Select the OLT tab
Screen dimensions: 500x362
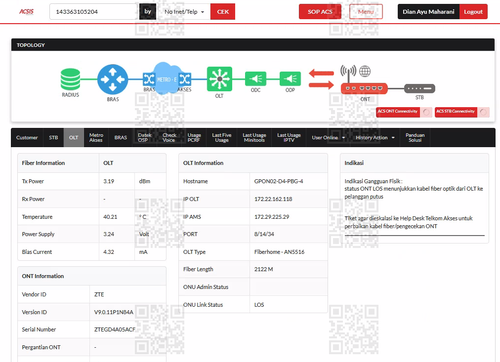[74, 138]
